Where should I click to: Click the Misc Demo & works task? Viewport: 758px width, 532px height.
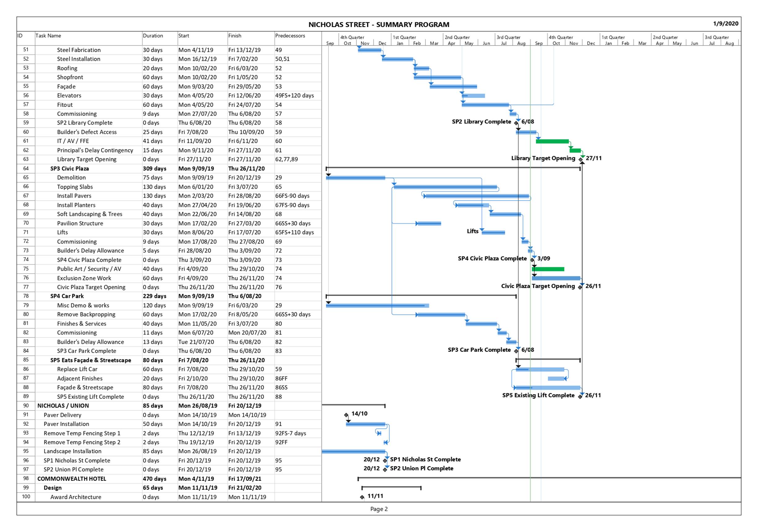click(83, 306)
